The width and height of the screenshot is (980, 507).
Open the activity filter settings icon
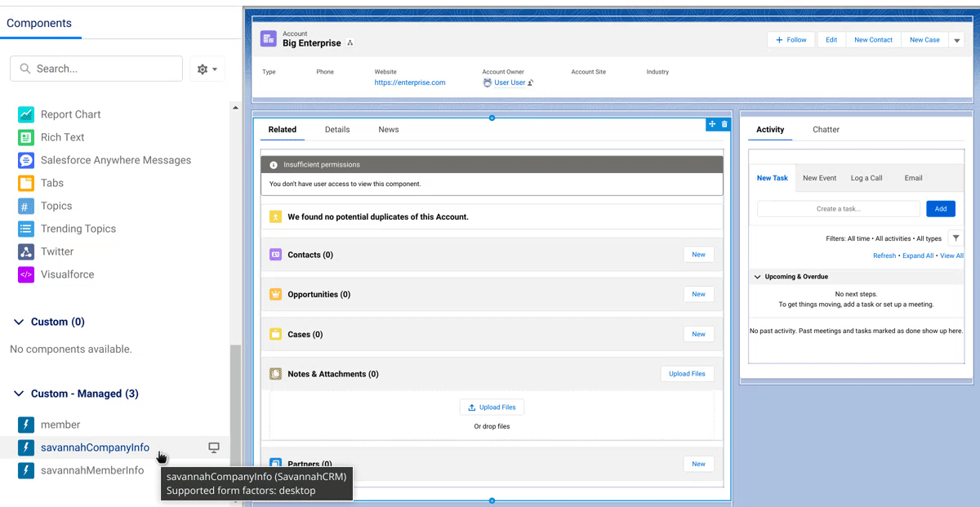(956, 238)
